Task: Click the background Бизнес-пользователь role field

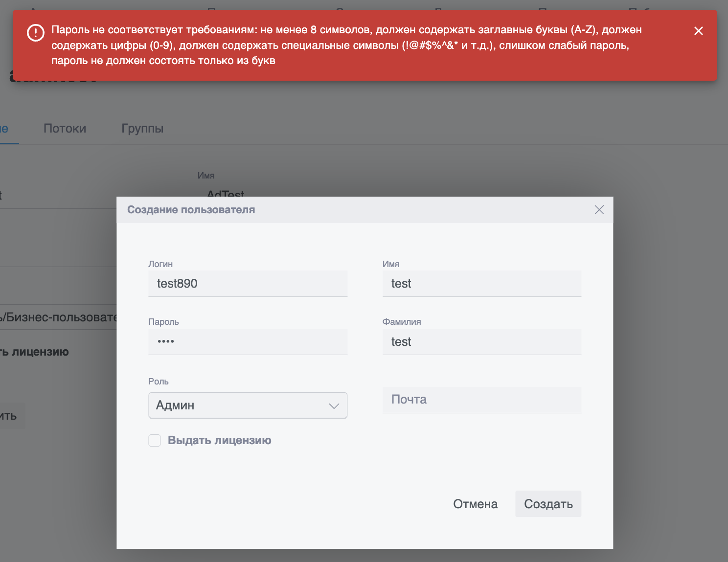Action: pyautogui.click(x=59, y=317)
